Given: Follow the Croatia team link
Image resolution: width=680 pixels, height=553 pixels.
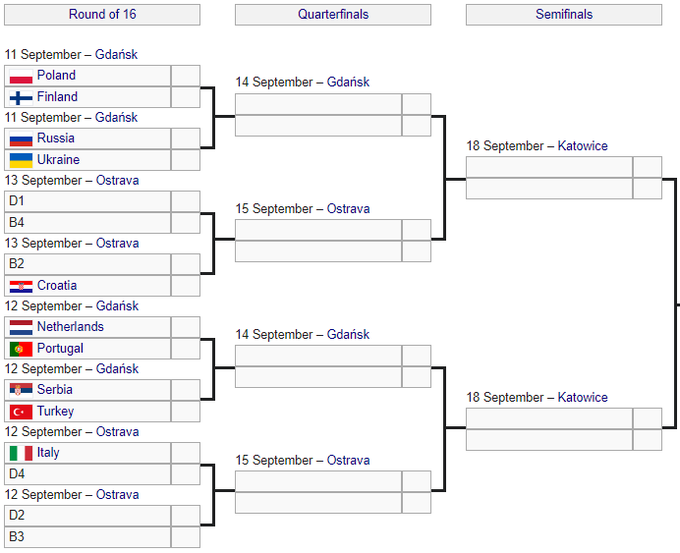Looking at the screenshot, I should click(57, 286).
